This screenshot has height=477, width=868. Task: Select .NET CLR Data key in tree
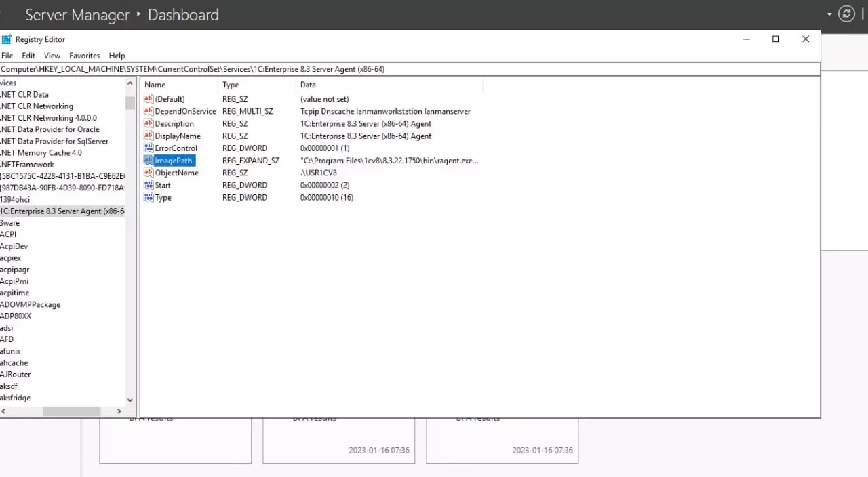(24, 94)
